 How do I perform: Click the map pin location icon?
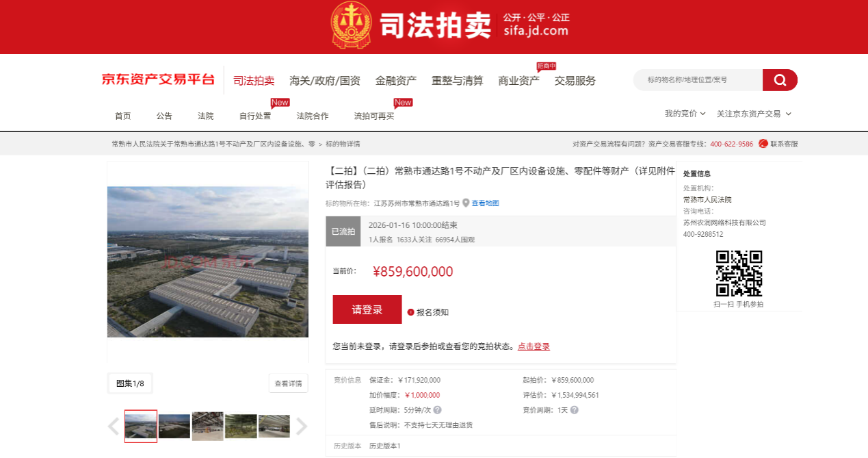pos(466,203)
